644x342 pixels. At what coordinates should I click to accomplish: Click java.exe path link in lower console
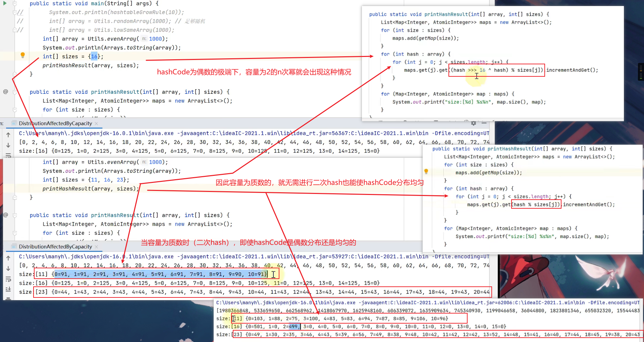(96, 257)
